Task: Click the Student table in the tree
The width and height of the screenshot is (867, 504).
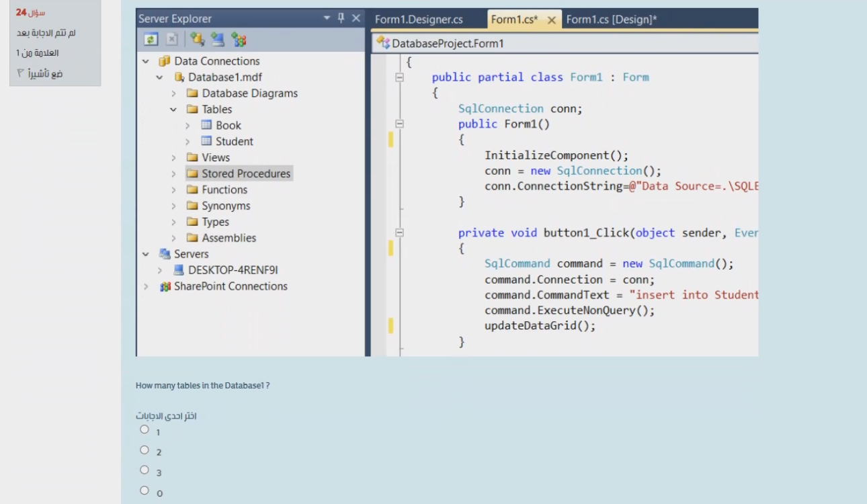Action: (234, 141)
